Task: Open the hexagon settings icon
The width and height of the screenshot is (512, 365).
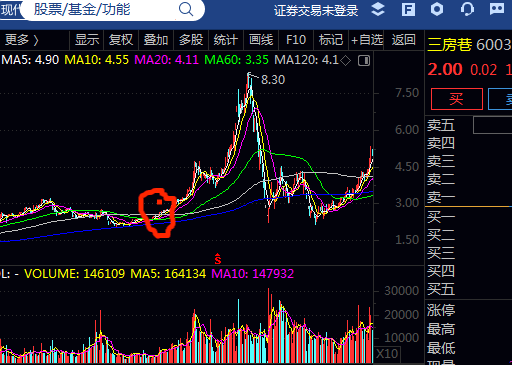Action: 437,9
